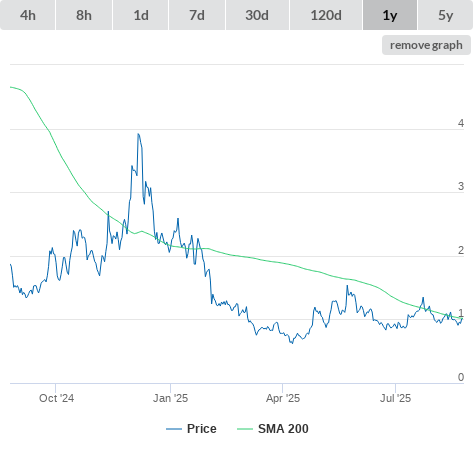Select the 4h time range tab

pyautogui.click(x=28, y=15)
